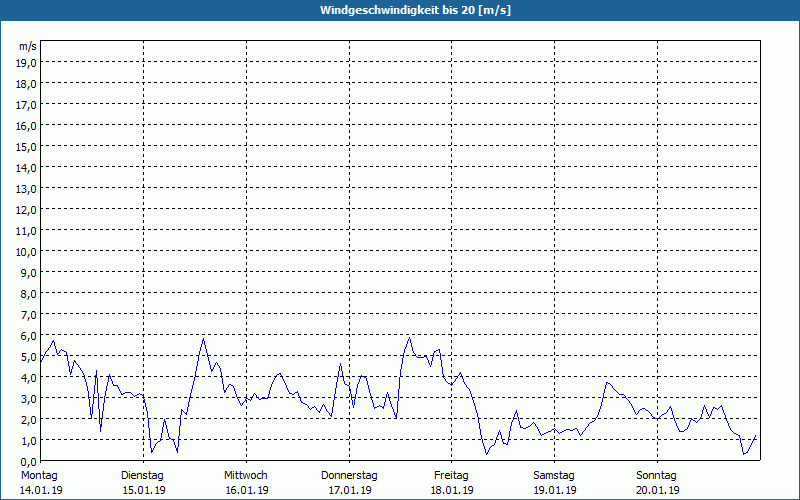Image resolution: width=800 pixels, height=500 pixels.
Task: Click the chart title 'Windgeschwindigkeit bis 20 [m/s]'
Action: click(x=415, y=10)
